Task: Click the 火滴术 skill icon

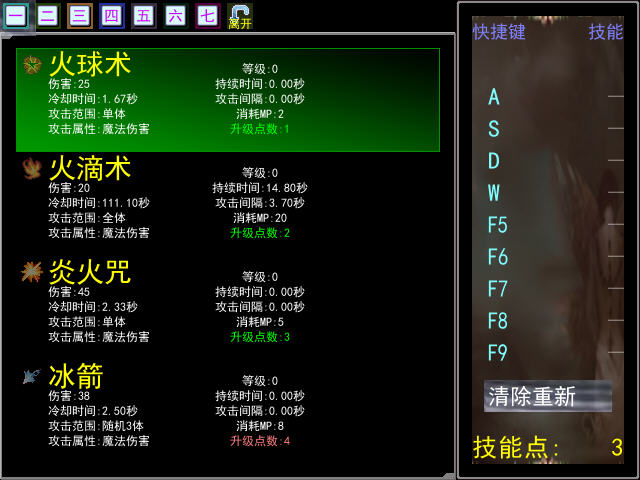Action: 32,169
